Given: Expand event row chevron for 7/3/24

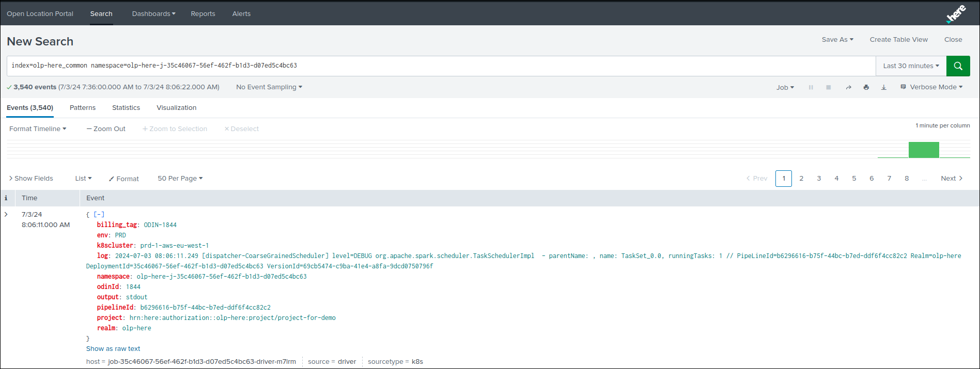Looking at the screenshot, I should tap(6, 214).
